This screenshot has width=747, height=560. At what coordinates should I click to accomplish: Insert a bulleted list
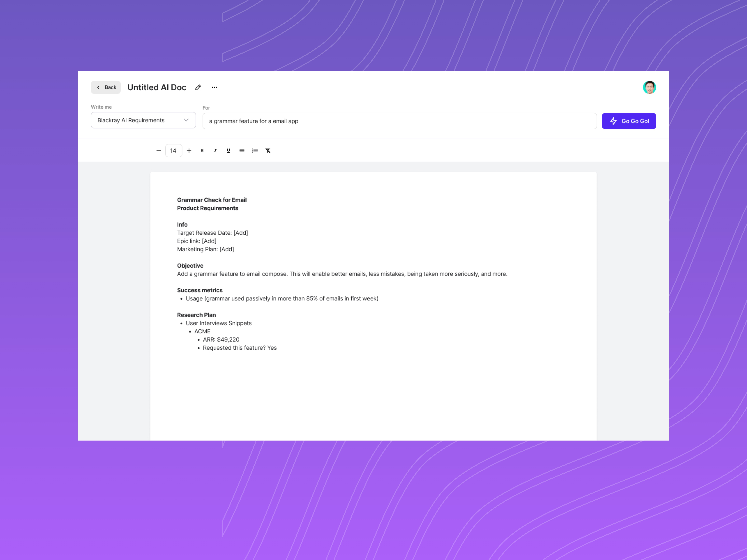click(x=241, y=150)
